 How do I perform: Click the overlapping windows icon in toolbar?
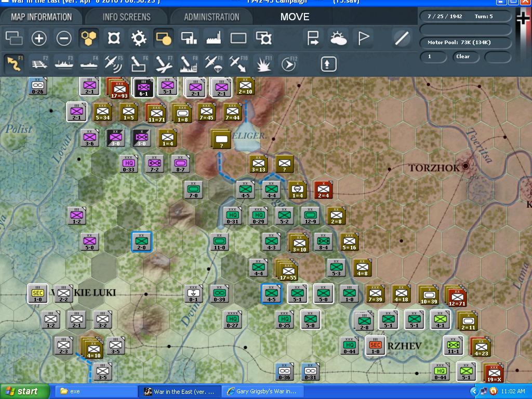pos(14,38)
